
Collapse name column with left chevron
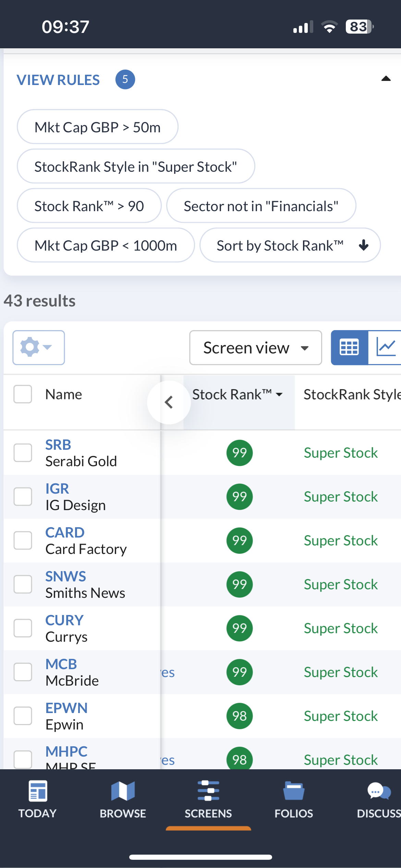point(169,402)
